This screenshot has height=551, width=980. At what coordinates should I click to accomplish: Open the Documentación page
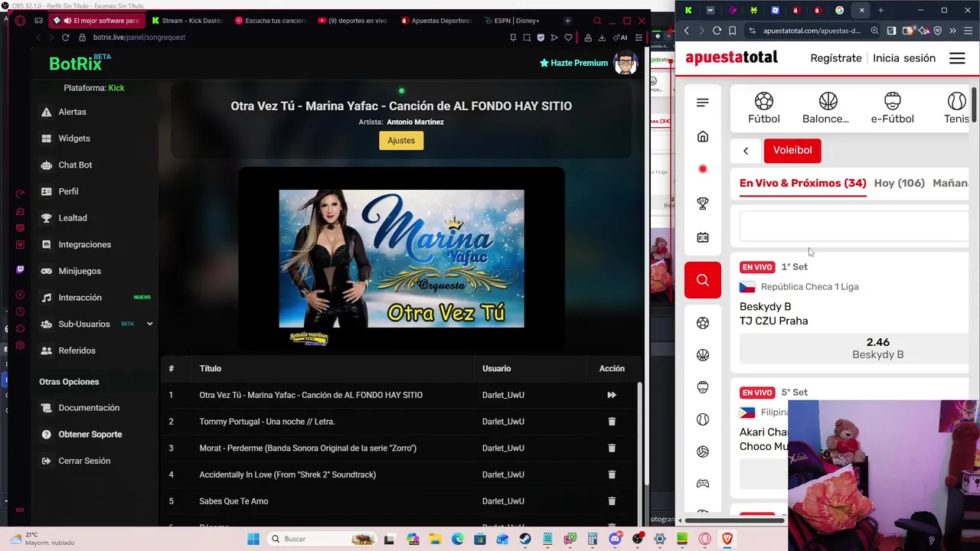tap(89, 408)
